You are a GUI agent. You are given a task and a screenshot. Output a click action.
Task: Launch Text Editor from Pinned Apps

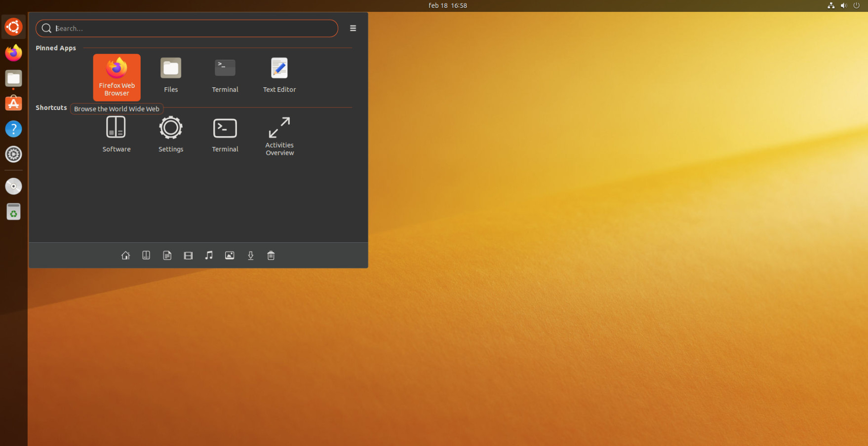pyautogui.click(x=279, y=75)
